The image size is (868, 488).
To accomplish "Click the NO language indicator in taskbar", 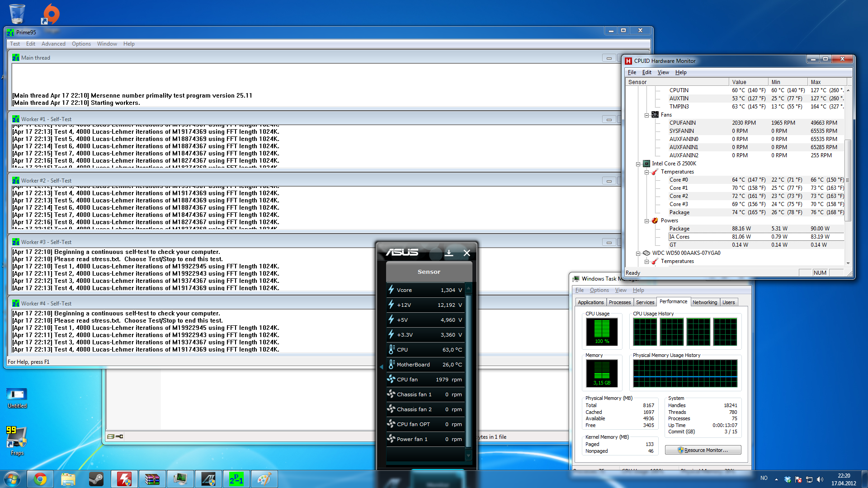I will (764, 478).
